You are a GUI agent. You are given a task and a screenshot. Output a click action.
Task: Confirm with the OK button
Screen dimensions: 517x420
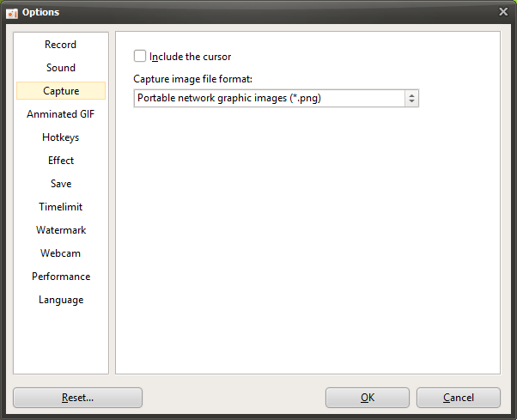pos(367,398)
